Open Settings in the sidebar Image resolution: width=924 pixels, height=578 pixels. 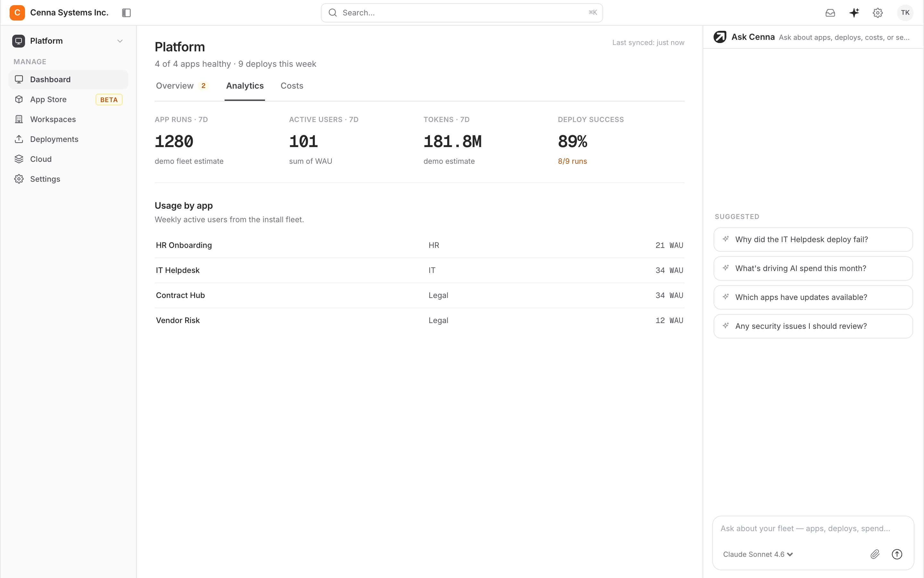[x=68, y=179]
